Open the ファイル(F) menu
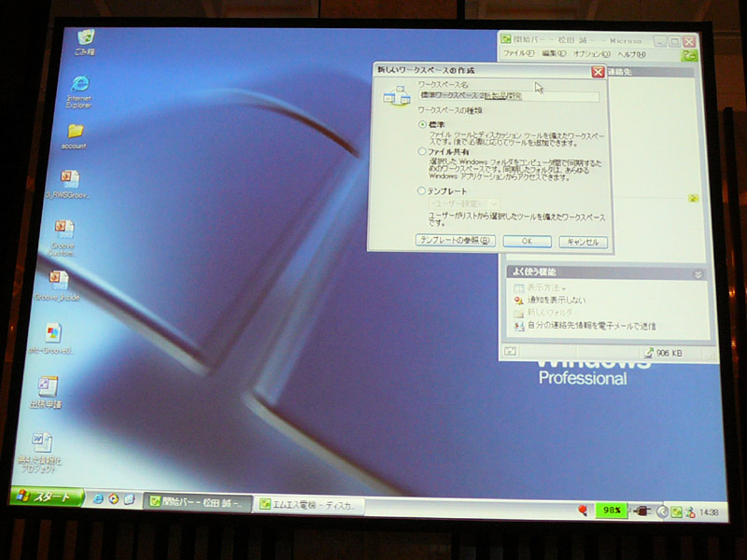 pos(518,53)
